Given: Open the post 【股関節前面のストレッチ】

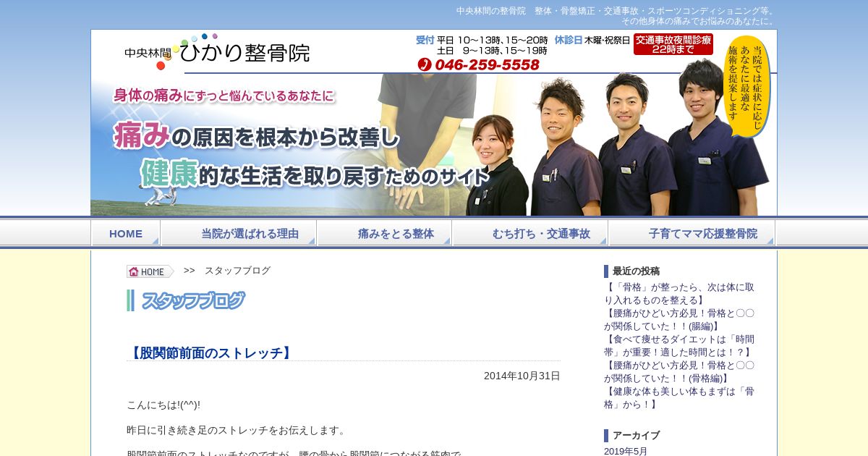Looking at the screenshot, I should coord(210,353).
